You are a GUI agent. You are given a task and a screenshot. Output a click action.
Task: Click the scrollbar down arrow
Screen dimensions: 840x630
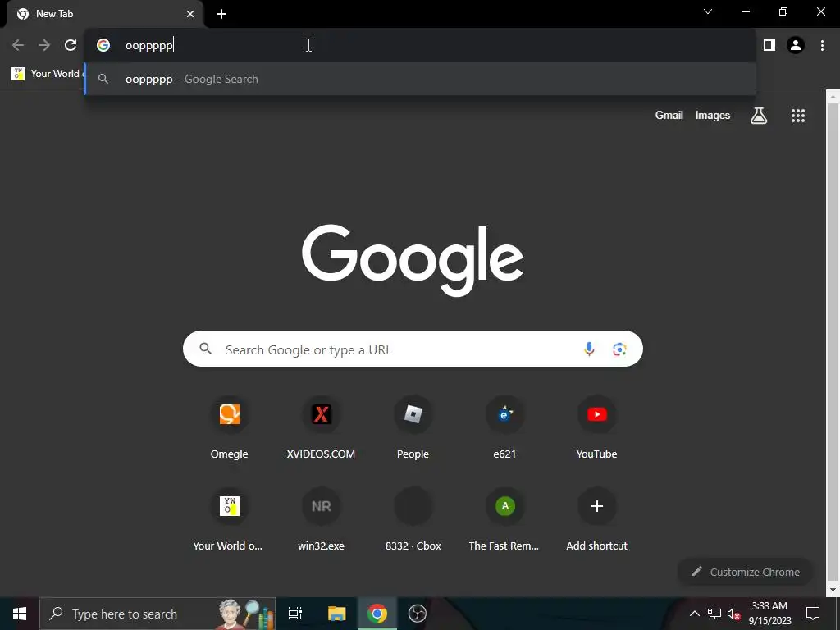click(833, 590)
